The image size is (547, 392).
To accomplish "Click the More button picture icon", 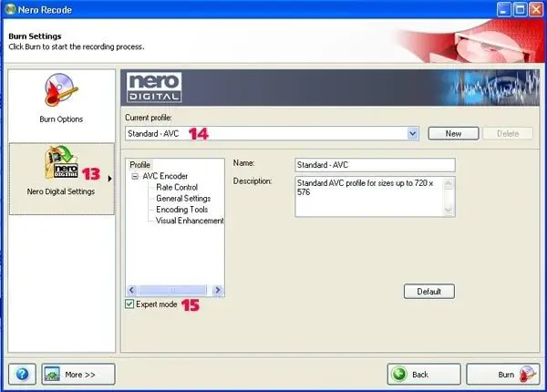I will (x=52, y=374).
